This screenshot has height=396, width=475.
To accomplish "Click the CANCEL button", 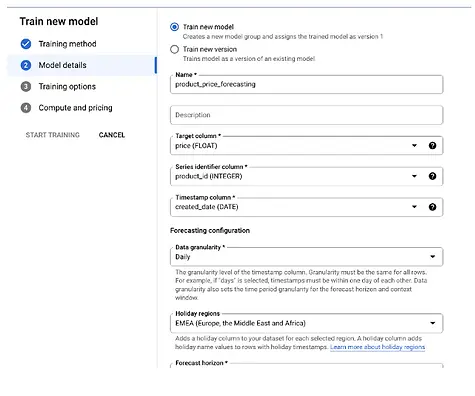I will click(112, 135).
